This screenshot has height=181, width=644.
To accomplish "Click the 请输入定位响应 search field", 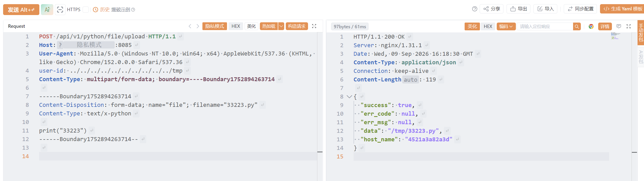I will (x=545, y=26).
